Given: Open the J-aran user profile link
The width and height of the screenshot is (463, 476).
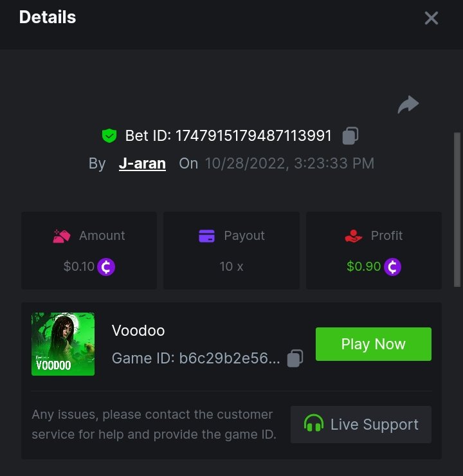Looking at the screenshot, I should [142, 163].
